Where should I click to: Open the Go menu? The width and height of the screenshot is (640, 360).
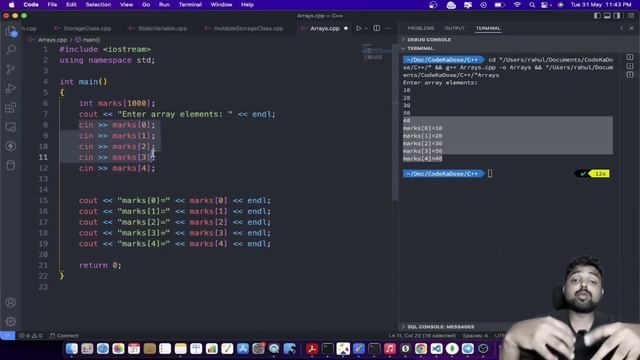(x=146, y=4)
